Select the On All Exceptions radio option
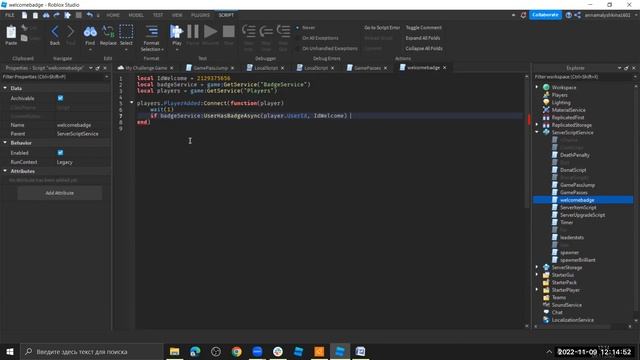The height and width of the screenshot is (360, 640). pyautogui.click(x=298, y=38)
